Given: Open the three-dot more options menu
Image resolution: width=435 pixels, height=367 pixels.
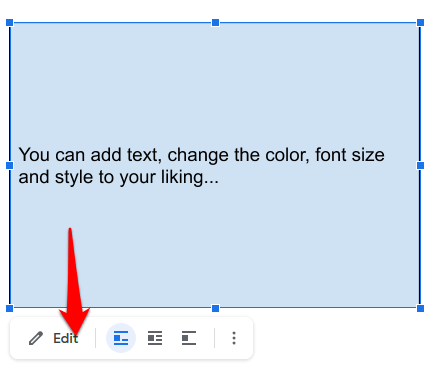Looking at the screenshot, I should [x=234, y=338].
